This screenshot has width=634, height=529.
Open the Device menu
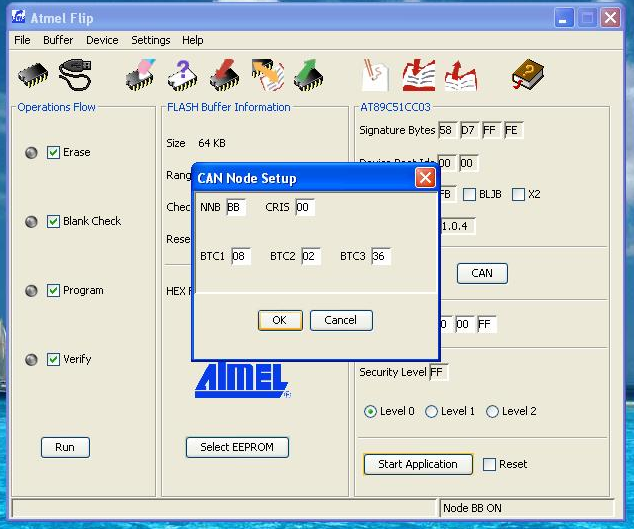(x=102, y=40)
